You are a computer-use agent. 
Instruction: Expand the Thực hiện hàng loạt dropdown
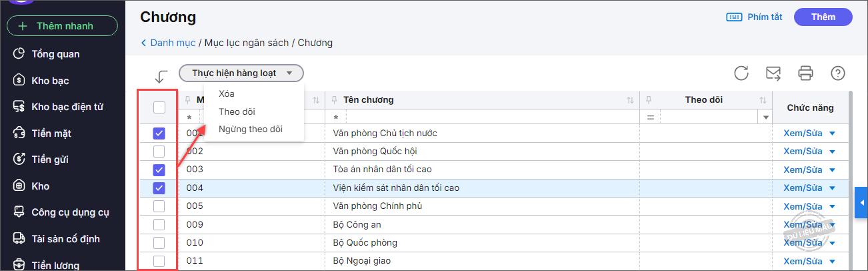tap(241, 73)
